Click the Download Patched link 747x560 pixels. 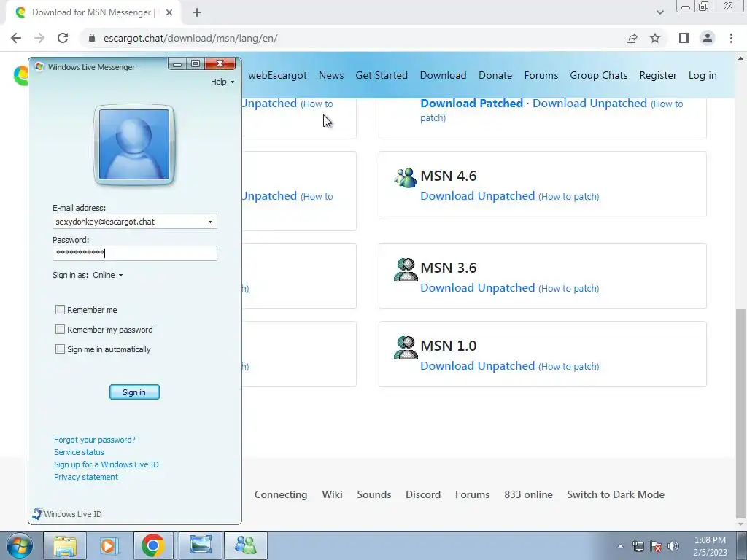click(x=472, y=104)
